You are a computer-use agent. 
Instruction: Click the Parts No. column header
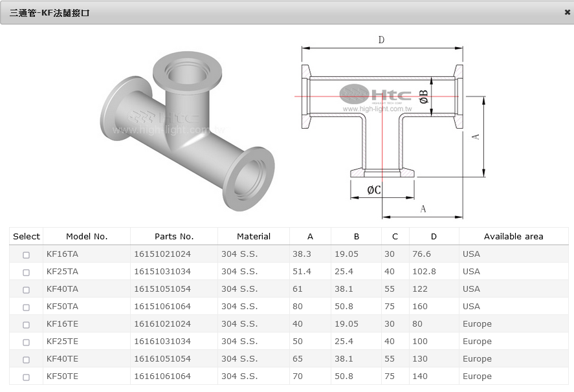point(174,237)
